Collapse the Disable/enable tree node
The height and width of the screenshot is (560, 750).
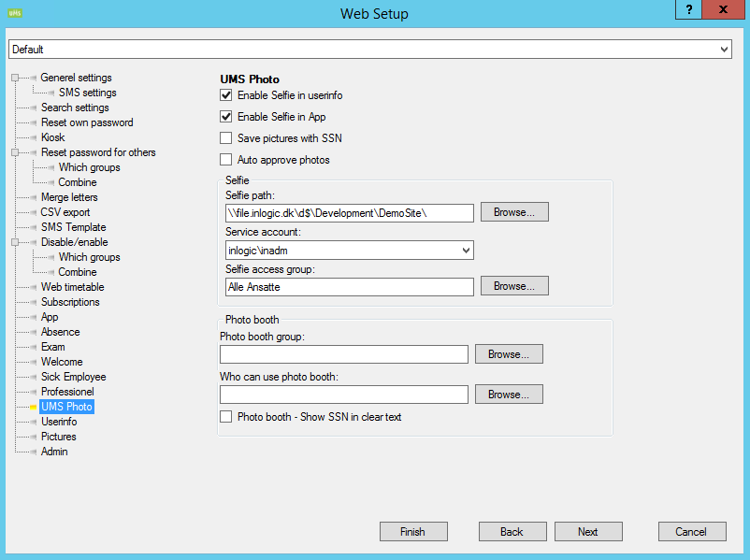tap(15, 242)
